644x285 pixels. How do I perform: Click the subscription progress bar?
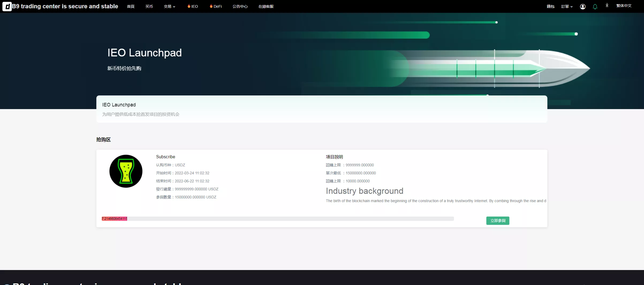[x=278, y=219]
